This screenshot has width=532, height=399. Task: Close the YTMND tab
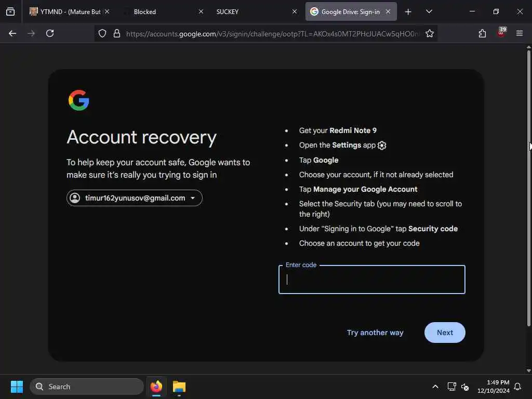click(107, 11)
